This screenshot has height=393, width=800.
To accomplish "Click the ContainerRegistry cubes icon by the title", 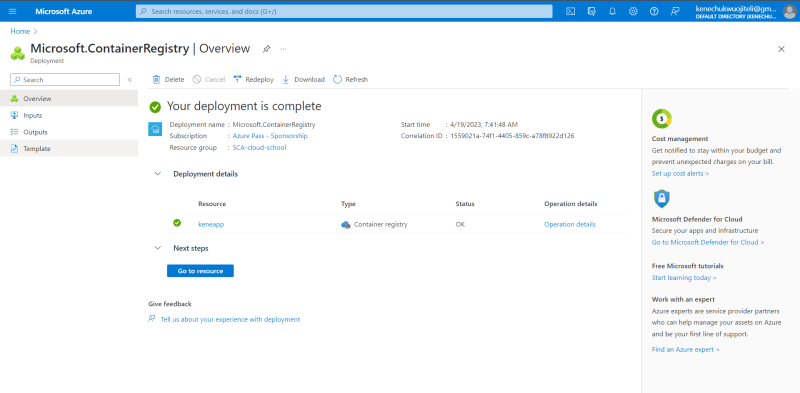I will pyautogui.click(x=18, y=53).
